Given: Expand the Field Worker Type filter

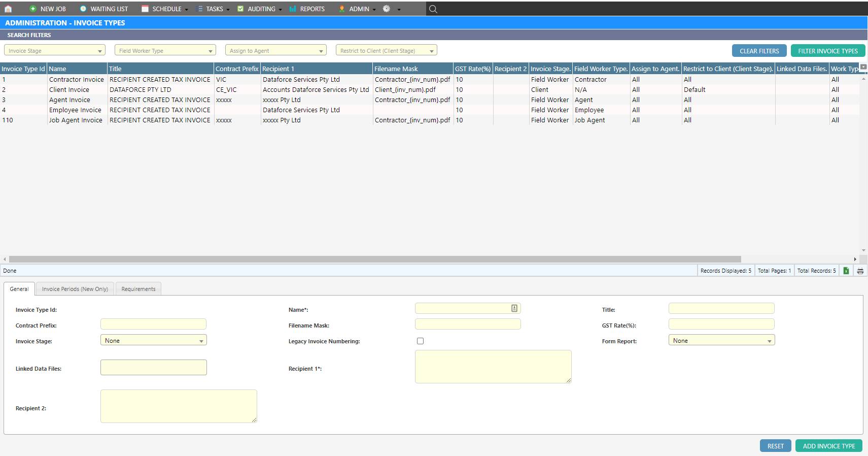Looking at the screenshot, I should 211,51.
